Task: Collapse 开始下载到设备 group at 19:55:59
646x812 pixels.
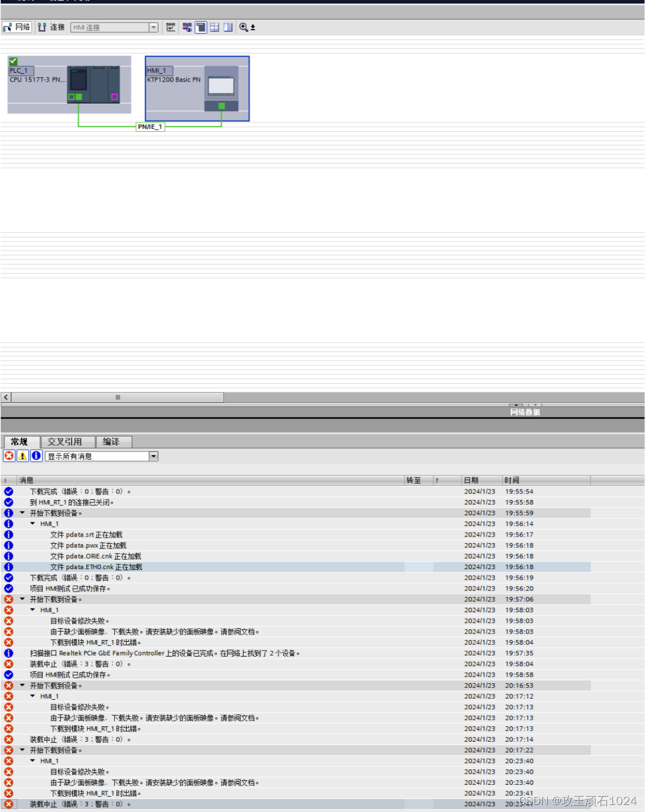Action: coord(22,513)
